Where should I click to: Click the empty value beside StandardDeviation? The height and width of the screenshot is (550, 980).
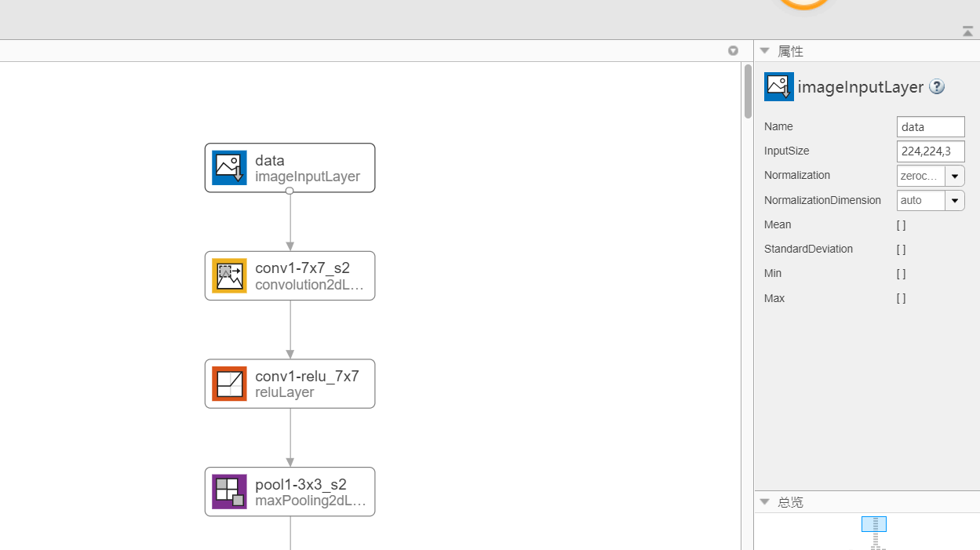[x=902, y=249]
